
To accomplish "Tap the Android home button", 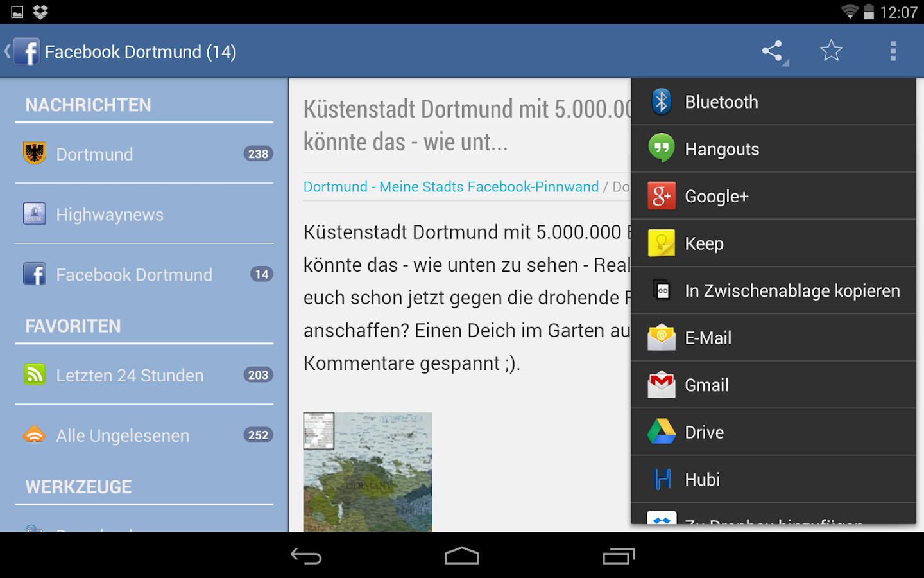I will click(x=462, y=556).
